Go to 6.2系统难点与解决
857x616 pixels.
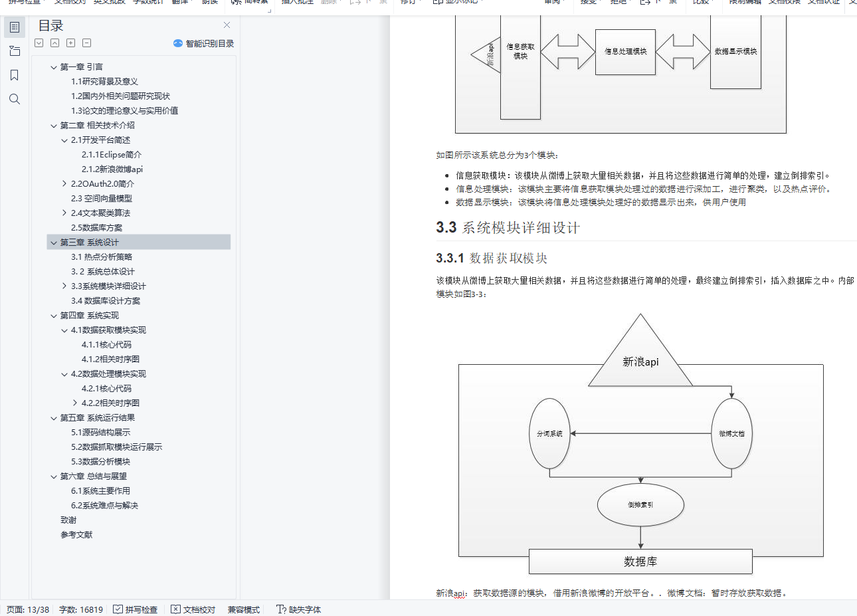(104, 506)
